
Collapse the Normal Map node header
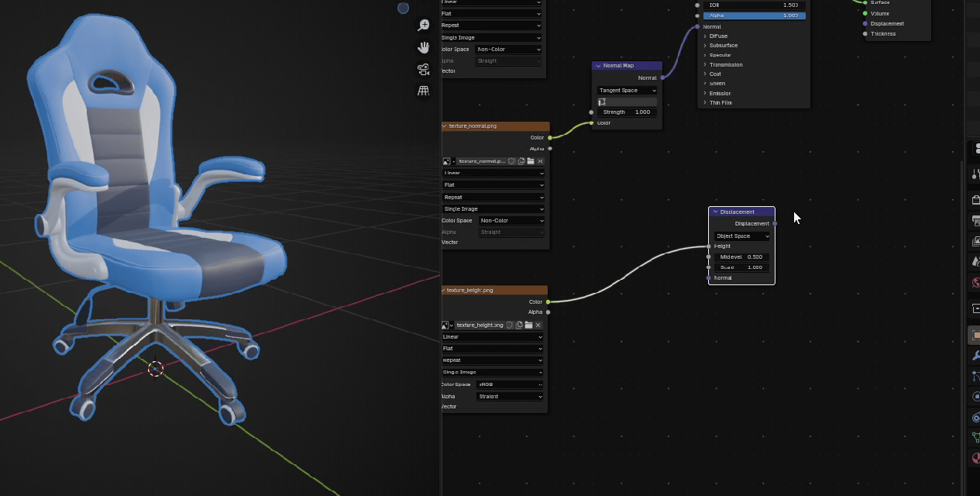598,66
